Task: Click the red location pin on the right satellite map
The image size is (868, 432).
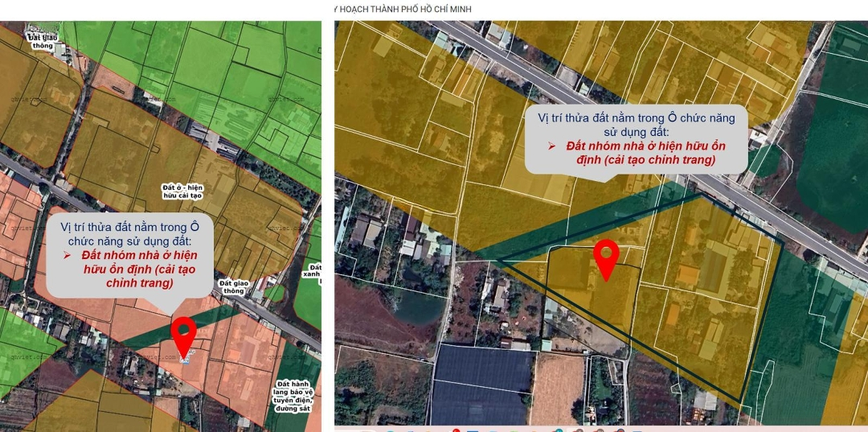Action: tap(605, 257)
